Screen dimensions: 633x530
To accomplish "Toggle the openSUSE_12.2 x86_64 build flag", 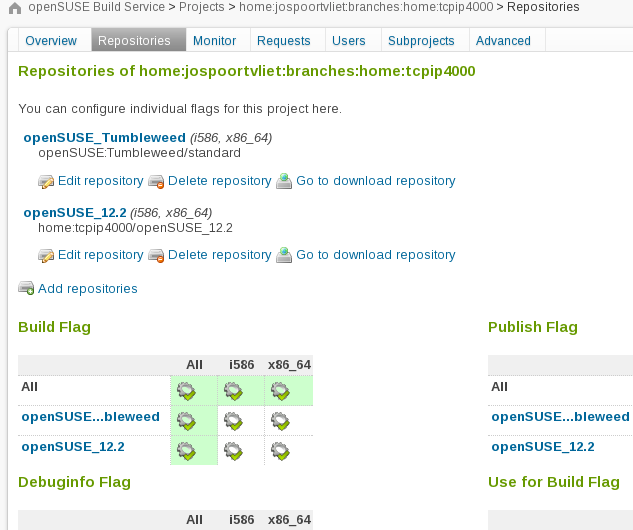I will (280, 451).
